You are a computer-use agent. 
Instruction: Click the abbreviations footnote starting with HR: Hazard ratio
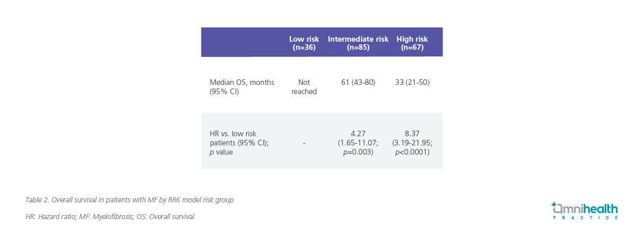coord(110,217)
